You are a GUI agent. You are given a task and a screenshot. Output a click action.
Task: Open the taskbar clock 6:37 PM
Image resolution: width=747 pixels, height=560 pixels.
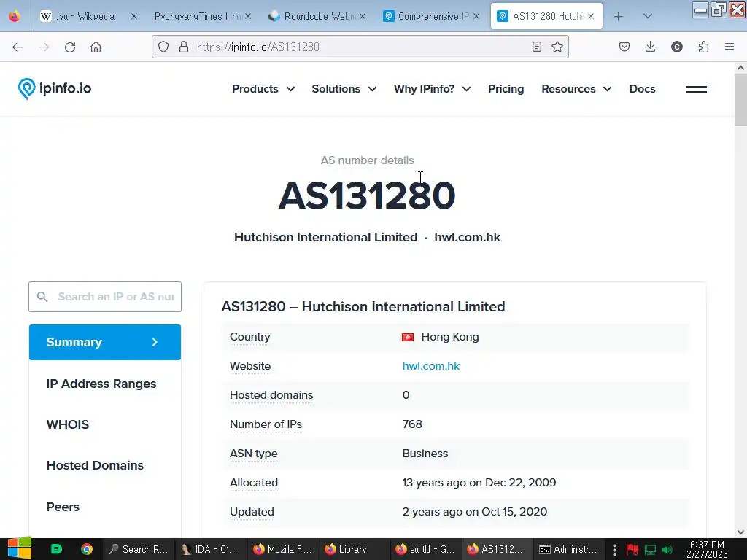[707, 549]
